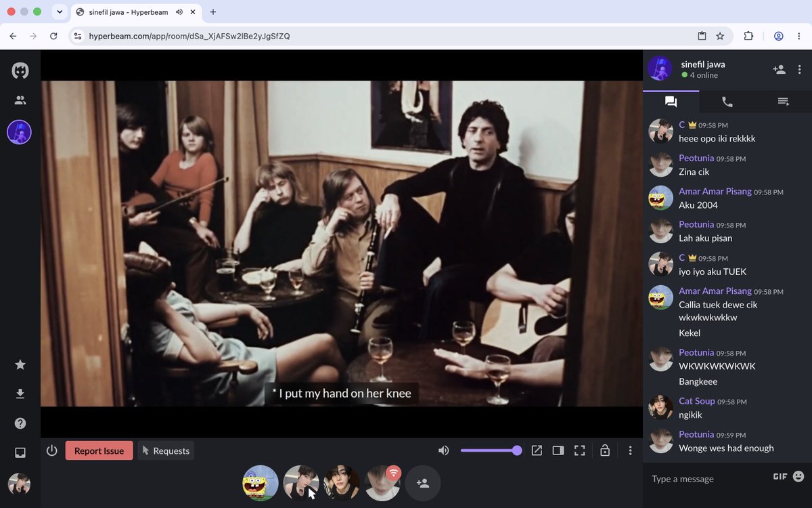Click the video stream subtitle area
This screenshot has width=812, height=508.
click(x=342, y=393)
